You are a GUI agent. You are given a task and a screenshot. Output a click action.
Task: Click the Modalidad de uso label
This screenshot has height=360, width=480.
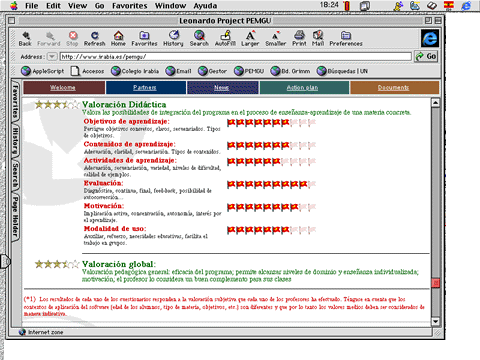click(x=115, y=228)
